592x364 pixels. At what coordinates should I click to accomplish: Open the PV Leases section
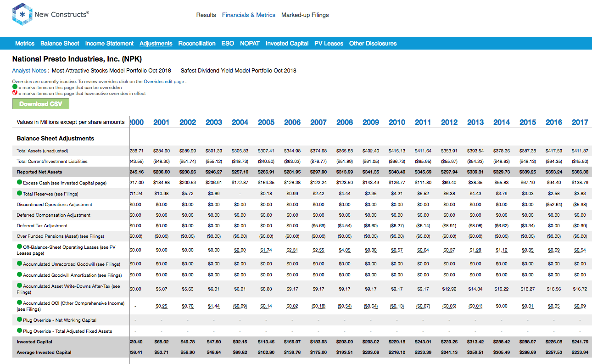tap(329, 44)
